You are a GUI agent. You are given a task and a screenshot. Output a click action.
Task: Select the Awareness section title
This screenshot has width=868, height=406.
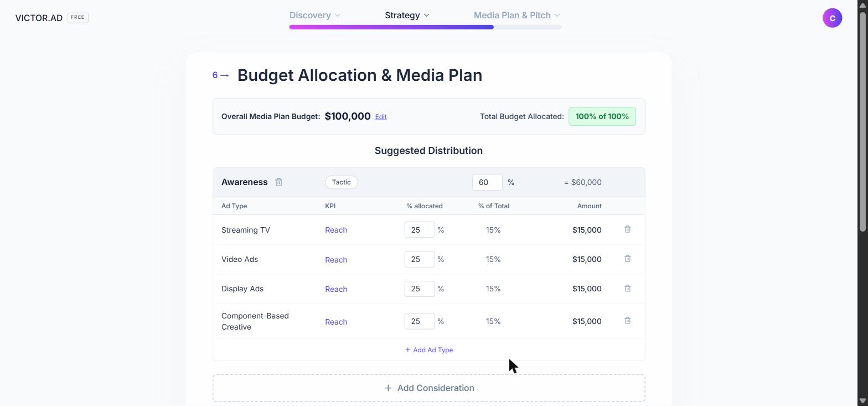(244, 182)
